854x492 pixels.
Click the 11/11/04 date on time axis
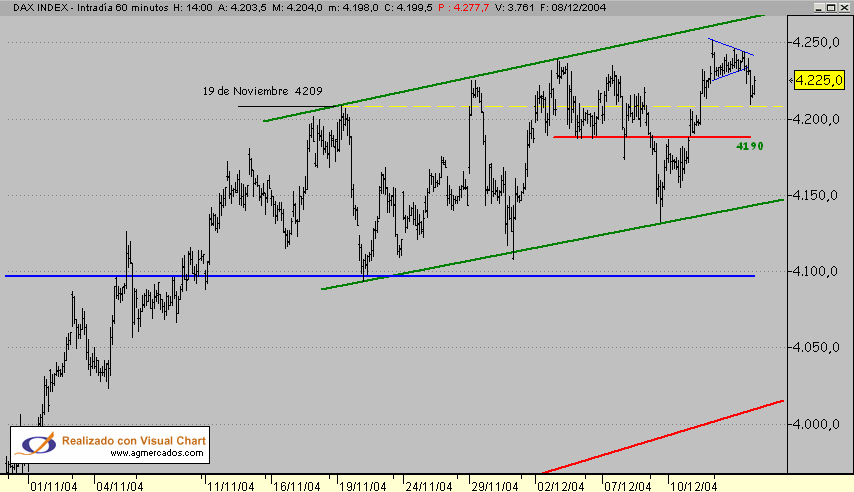[230, 486]
